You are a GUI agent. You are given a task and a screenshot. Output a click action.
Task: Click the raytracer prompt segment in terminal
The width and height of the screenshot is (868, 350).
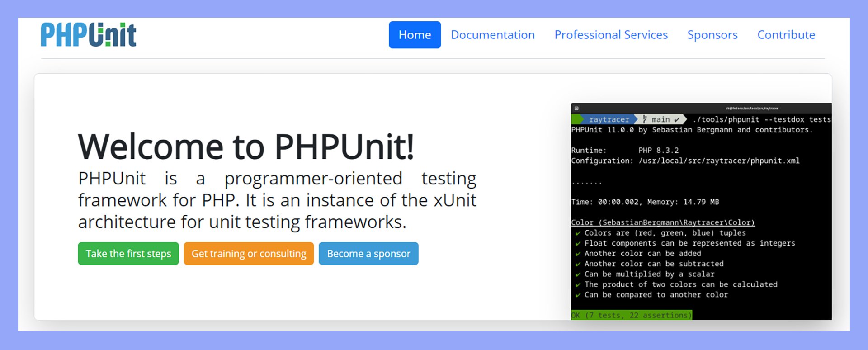coord(609,119)
